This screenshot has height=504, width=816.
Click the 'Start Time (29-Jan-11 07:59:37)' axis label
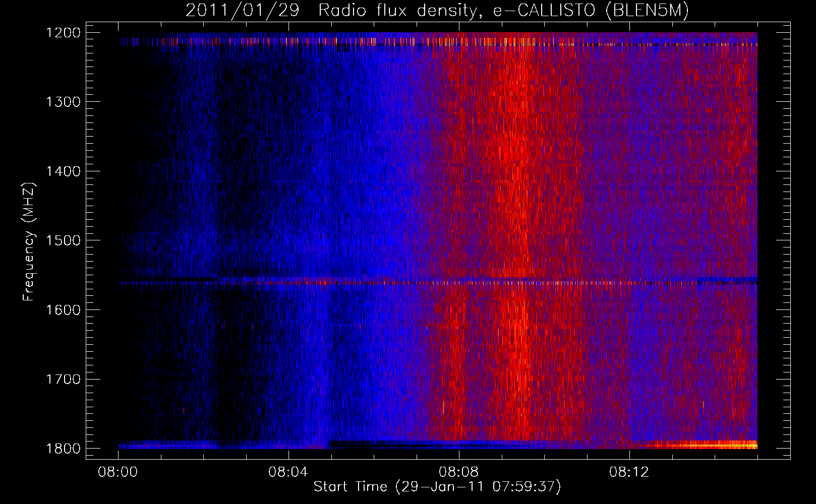pyautogui.click(x=437, y=487)
